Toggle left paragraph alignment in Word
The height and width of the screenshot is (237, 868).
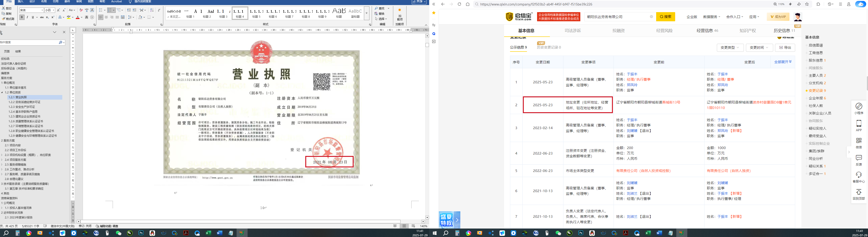101,17
